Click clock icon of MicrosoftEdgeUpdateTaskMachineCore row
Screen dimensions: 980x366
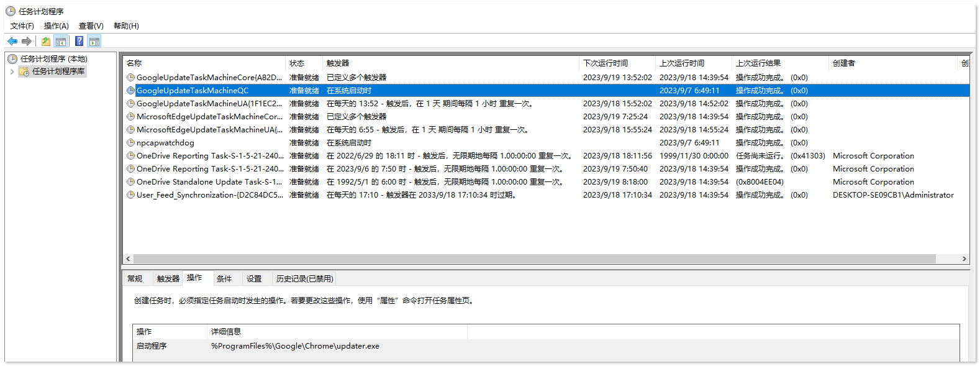coord(131,117)
